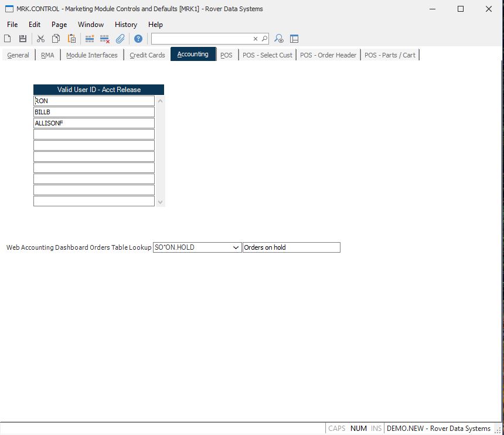Click the magnifier search icon
This screenshot has width=504, height=435.
pos(264,39)
